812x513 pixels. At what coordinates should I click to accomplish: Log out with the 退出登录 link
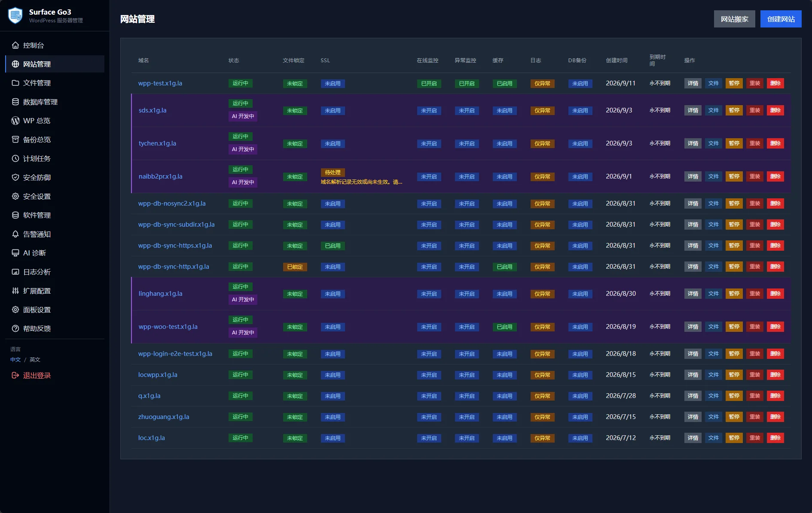point(31,375)
